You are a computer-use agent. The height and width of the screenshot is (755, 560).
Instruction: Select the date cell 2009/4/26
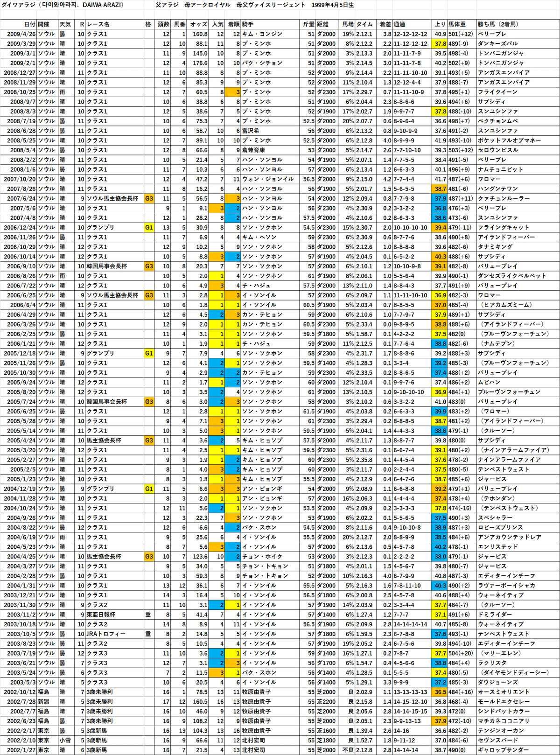coord(21,34)
